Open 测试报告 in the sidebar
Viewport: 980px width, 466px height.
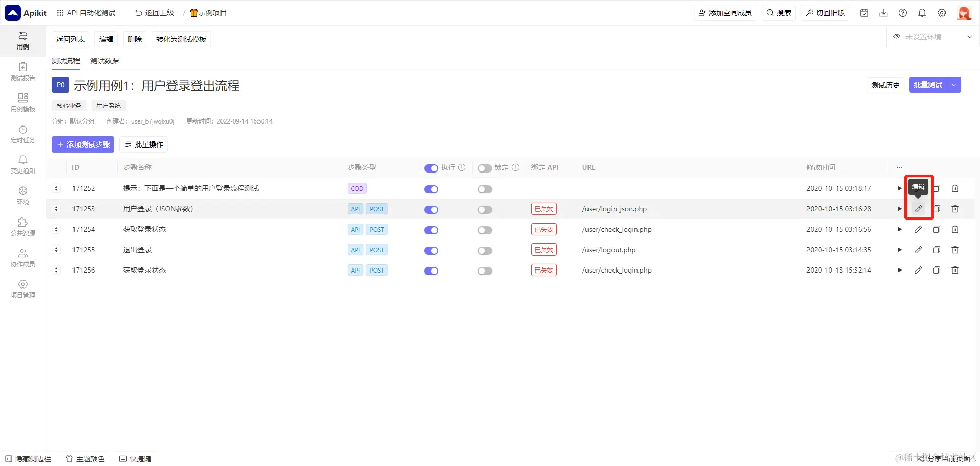tap(23, 72)
